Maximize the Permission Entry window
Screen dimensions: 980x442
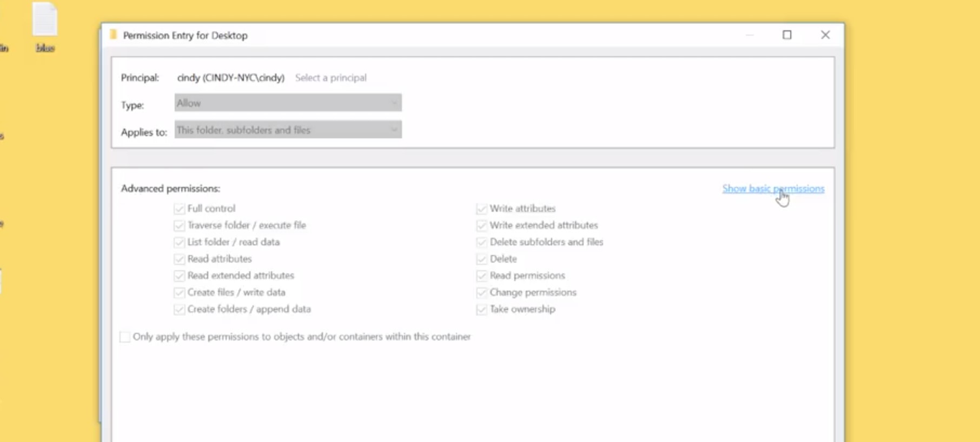click(787, 35)
